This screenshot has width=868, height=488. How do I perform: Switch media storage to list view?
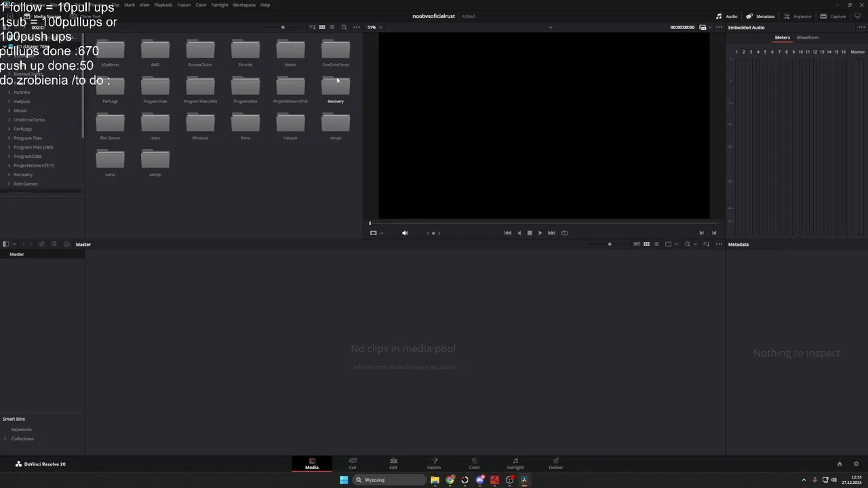coord(332,27)
